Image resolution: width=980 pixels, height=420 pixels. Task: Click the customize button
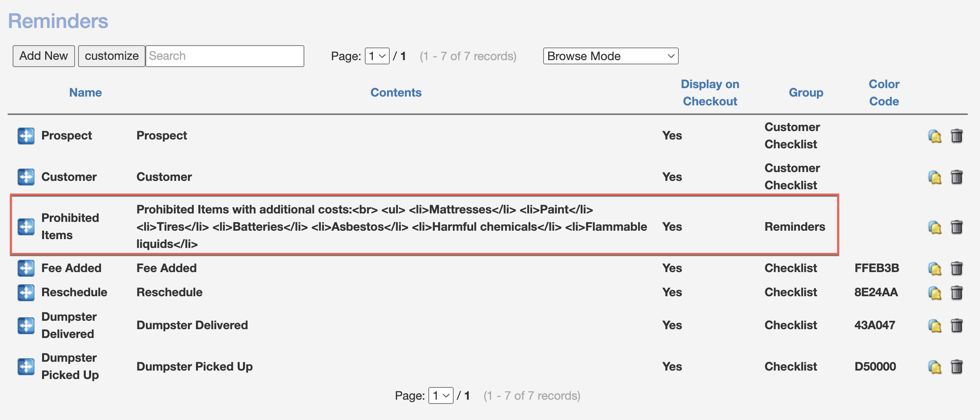[x=111, y=56]
